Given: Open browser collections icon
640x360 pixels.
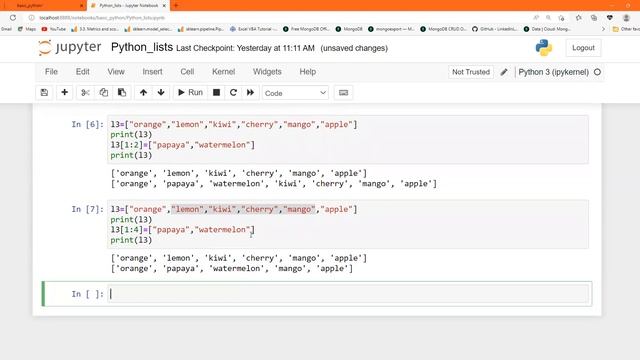Looking at the screenshot, I should tap(594, 18).
